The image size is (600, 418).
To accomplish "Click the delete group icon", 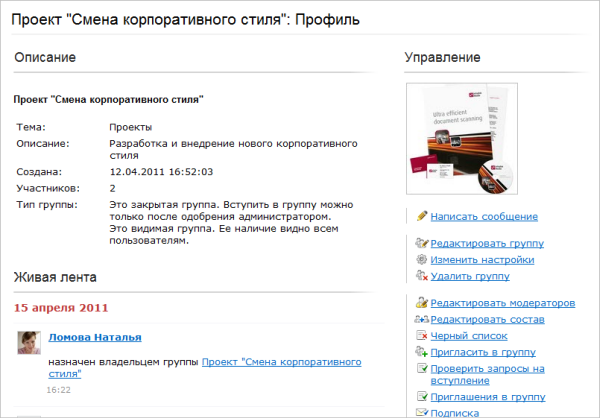I will (421, 275).
